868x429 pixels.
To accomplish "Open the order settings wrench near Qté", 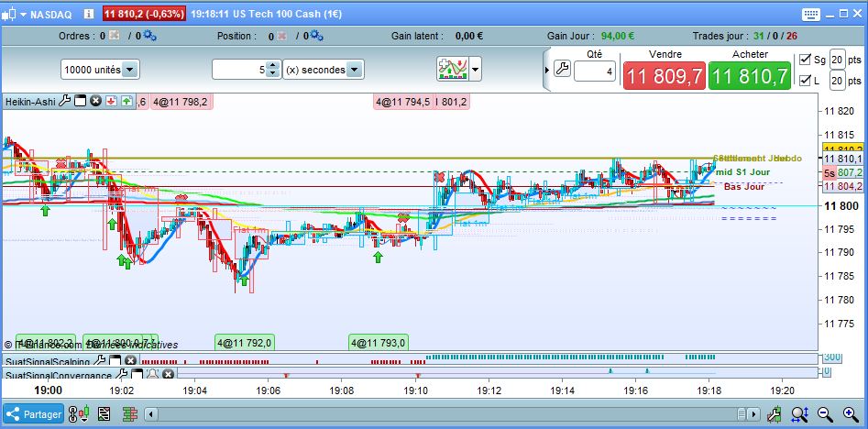I will [x=561, y=69].
